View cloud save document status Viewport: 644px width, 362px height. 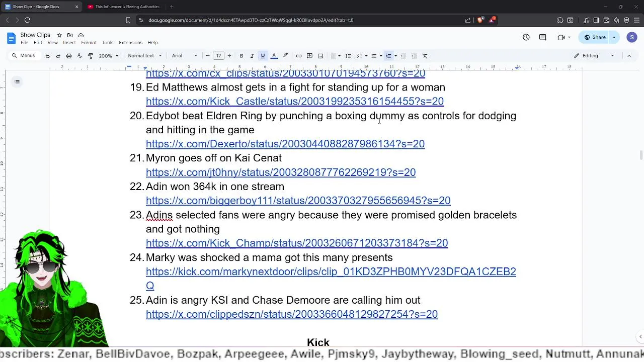point(81,35)
